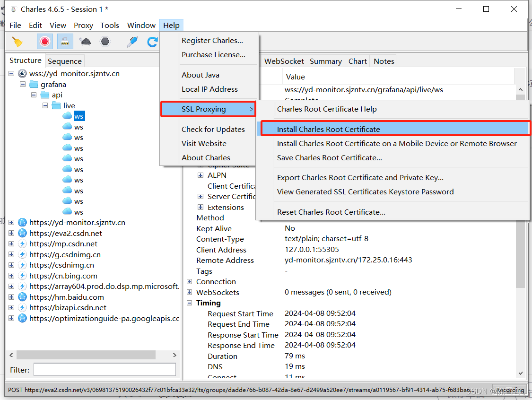Image resolution: width=532 pixels, height=400 pixels.
Task: Collapse the Timing section
Action: pyautogui.click(x=189, y=303)
